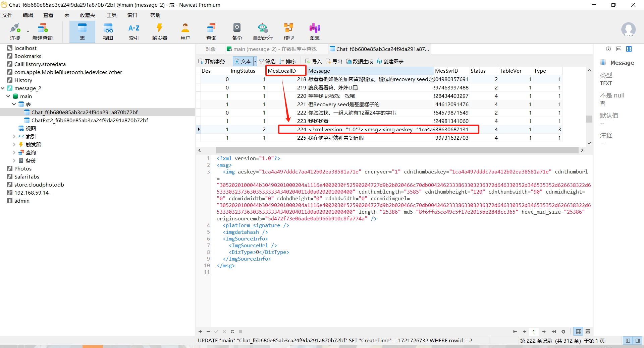Open the 工具 menu
Screen dimensions: 644x348
(x=111, y=15)
